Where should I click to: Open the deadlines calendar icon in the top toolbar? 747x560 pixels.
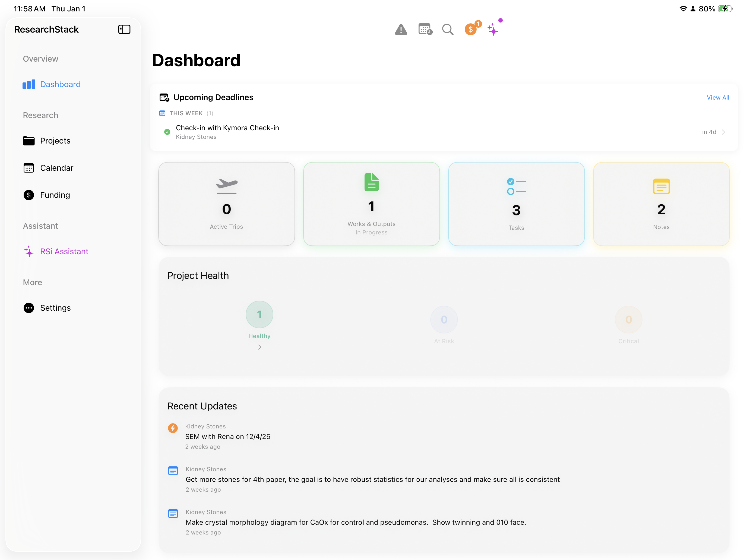(425, 29)
